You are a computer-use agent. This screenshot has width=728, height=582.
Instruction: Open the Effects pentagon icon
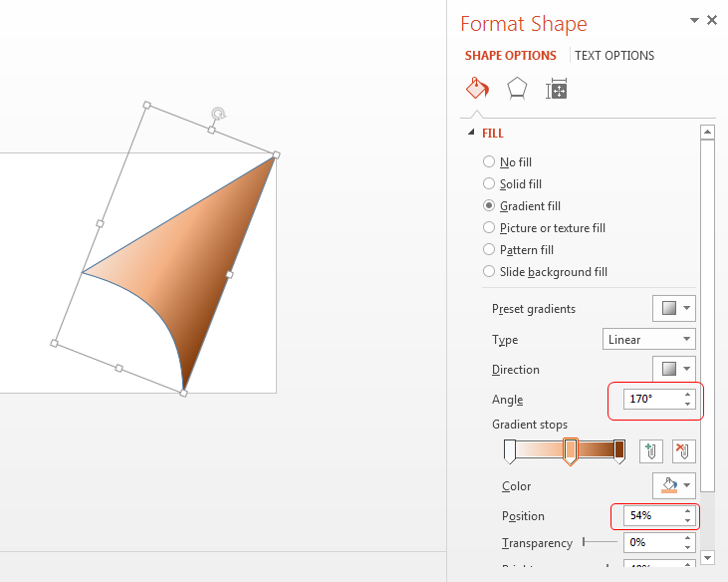[517, 89]
